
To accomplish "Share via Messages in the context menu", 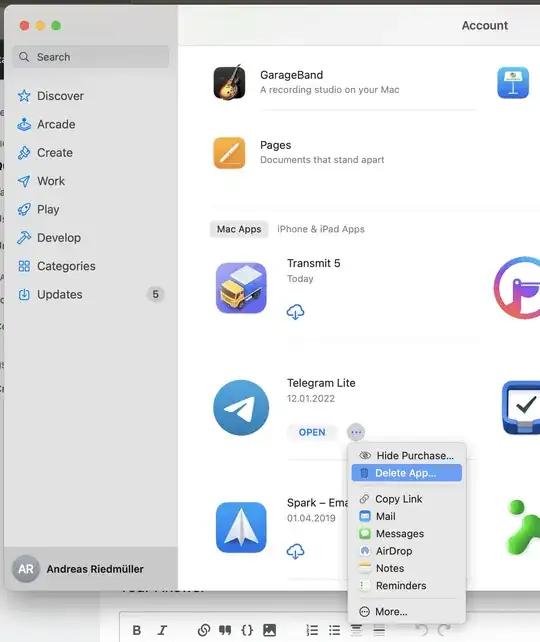I will point(407,534).
